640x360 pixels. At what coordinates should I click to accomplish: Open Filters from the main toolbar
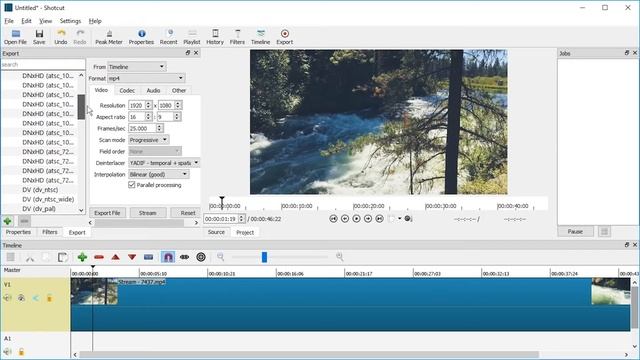point(237,37)
